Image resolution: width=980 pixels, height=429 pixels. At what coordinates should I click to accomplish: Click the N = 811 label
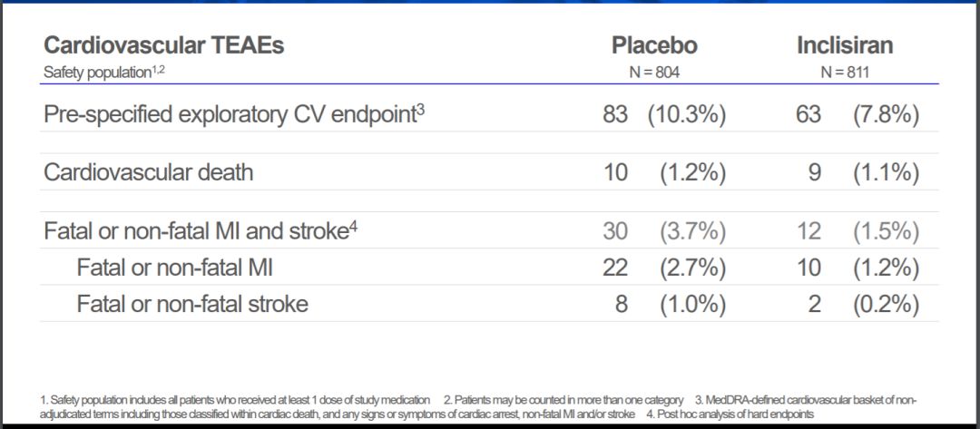pos(845,73)
